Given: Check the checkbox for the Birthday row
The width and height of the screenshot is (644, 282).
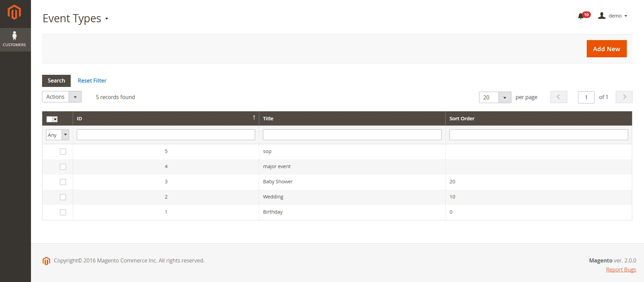Looking at the screenshot, I should pyautogui.click(x=63, y=212).
